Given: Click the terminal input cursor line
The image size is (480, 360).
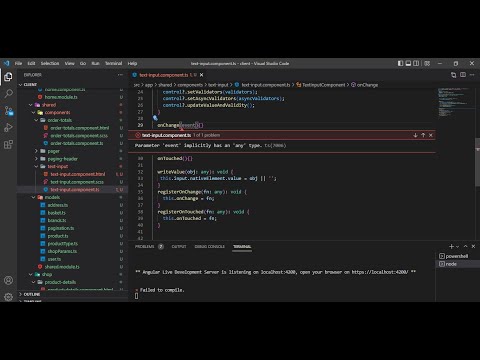Looking at the screenshot, I should pyautogui.click(x=136, y=296).
